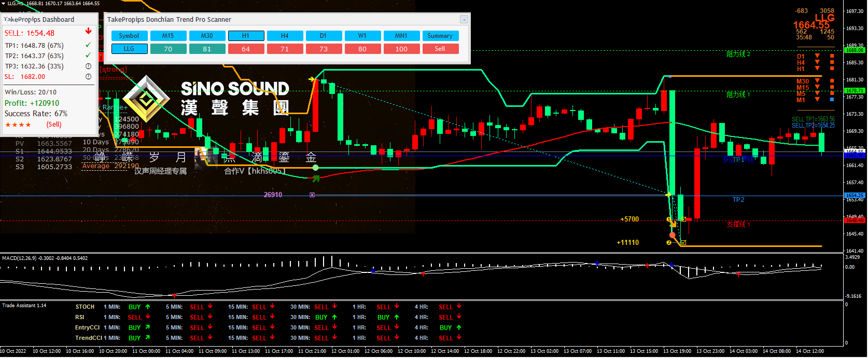
Task: Click the EntryCCI 4 HR buy up-arrow
Action: pyautogui.click(x=459, y=327)
